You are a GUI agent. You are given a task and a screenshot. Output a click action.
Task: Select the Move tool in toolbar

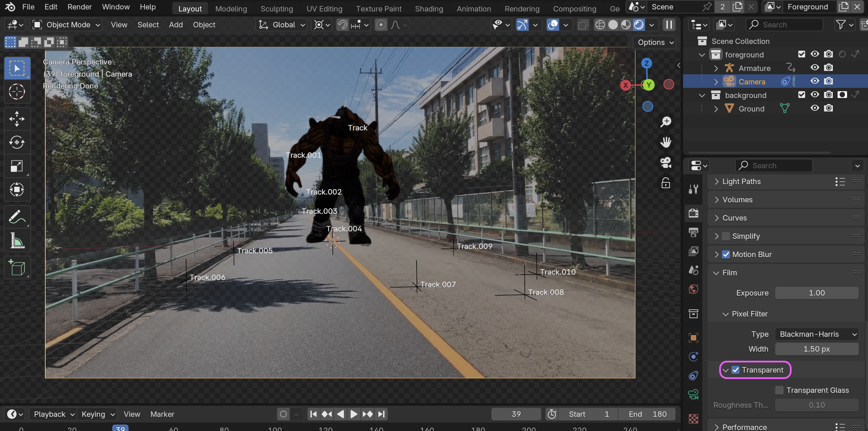click(x=17, y=119)
